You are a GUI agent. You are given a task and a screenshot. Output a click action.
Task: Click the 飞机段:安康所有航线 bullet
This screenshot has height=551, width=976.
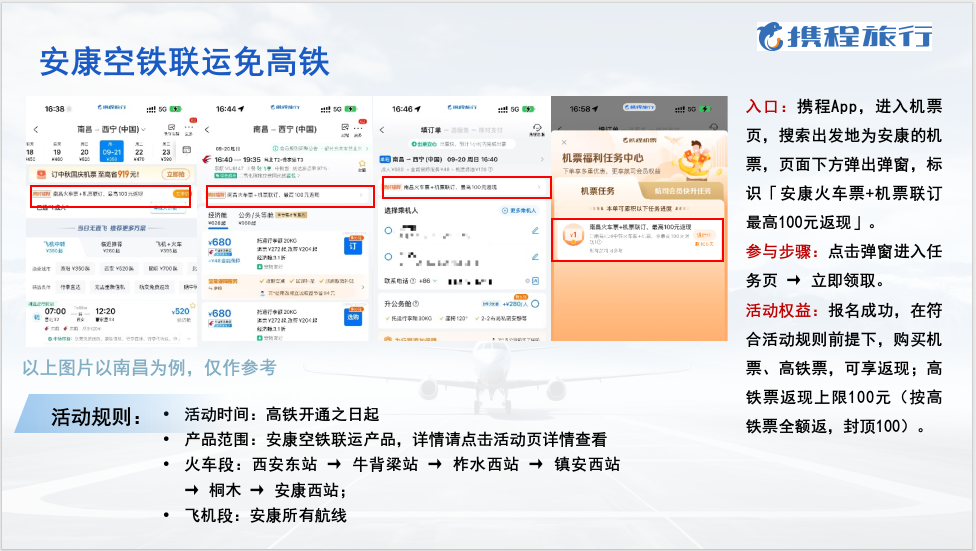[x=265, y=515]
